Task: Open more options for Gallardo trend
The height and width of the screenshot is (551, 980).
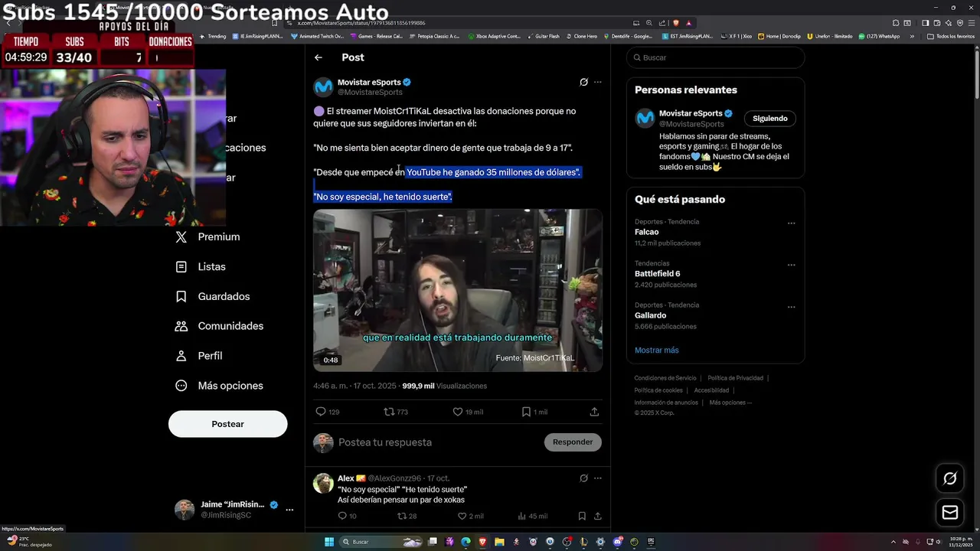Action: pos(791,307)
